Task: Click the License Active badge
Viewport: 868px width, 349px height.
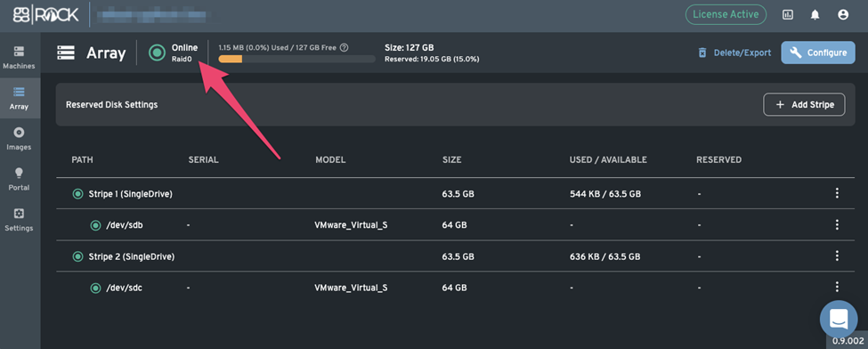Action: (726, 14)
